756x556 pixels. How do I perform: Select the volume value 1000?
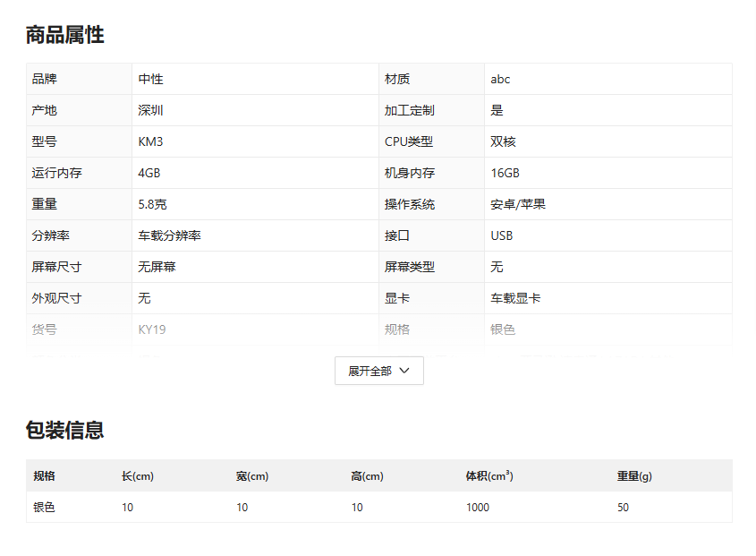(x=478, y=507)
